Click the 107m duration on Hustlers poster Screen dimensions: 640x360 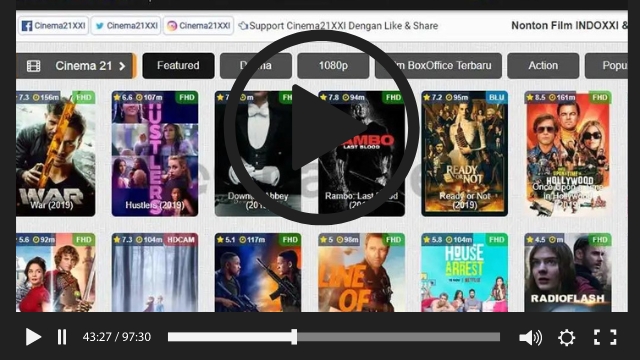149,98
